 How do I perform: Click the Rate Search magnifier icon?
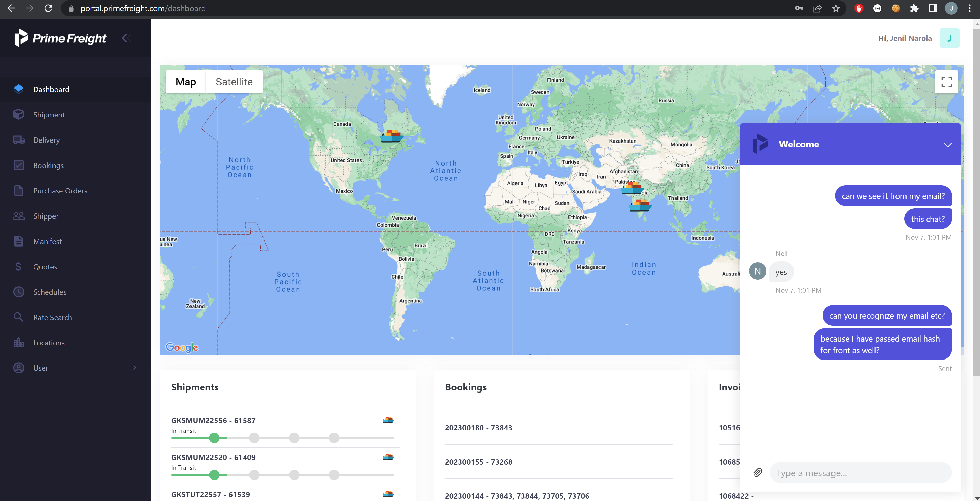18,317
